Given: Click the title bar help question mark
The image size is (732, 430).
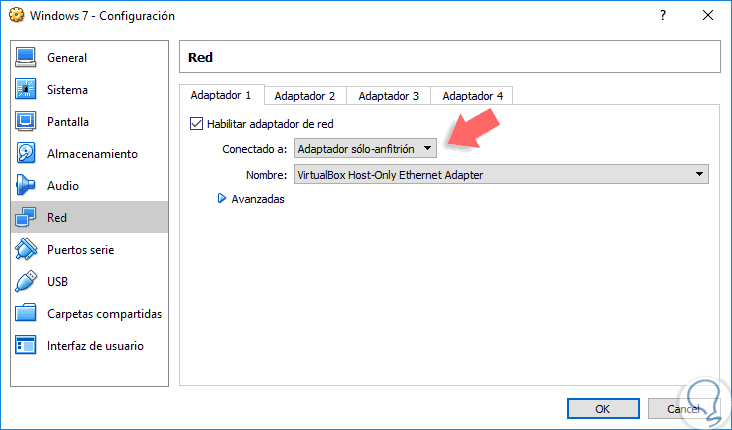Looking at the screenshot, I should (x=663, y=16).
